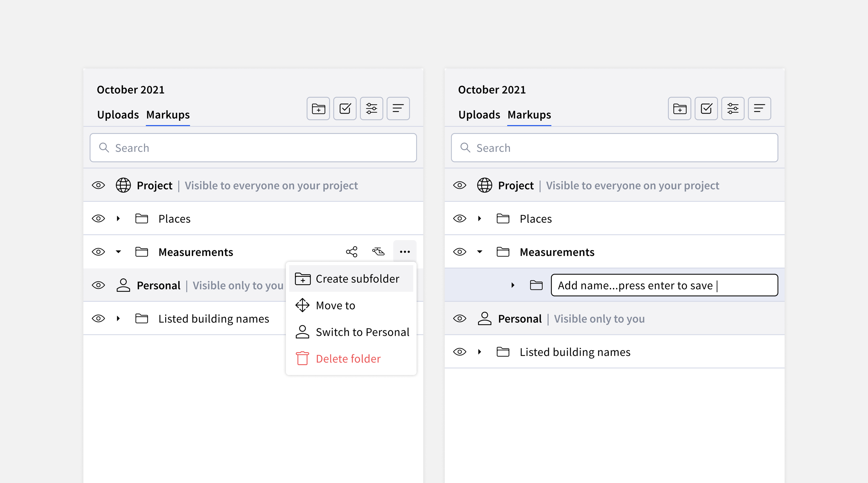This screenshot has height=483, width=868.
Task: Expand Places folder in right panel
Action: (x=479, y=219)
